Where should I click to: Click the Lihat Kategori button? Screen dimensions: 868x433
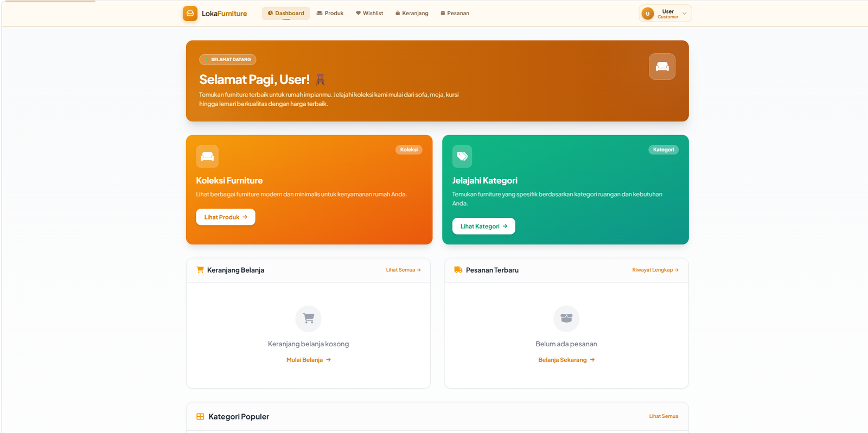[484, 226]
